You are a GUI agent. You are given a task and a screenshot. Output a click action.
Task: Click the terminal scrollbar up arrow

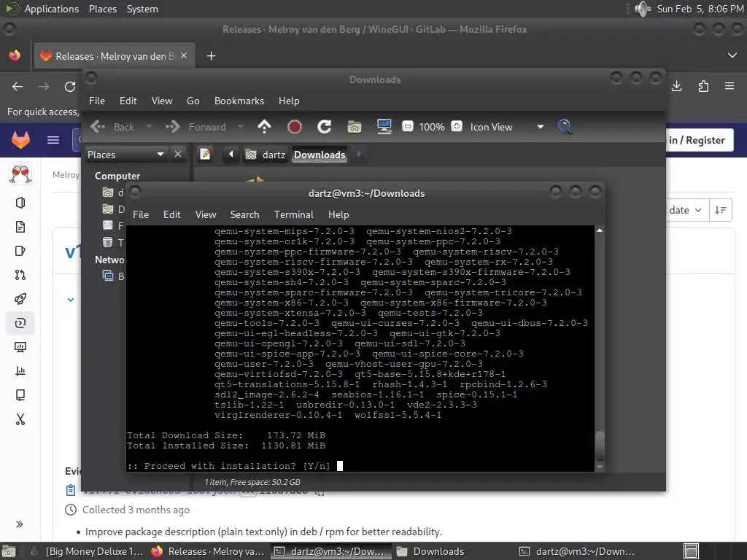[x=600, y=230]
